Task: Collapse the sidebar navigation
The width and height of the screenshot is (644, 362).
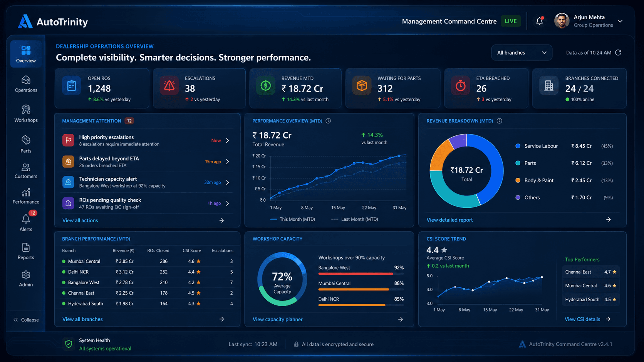Action: pyautogui.click(x=26, y=320)
